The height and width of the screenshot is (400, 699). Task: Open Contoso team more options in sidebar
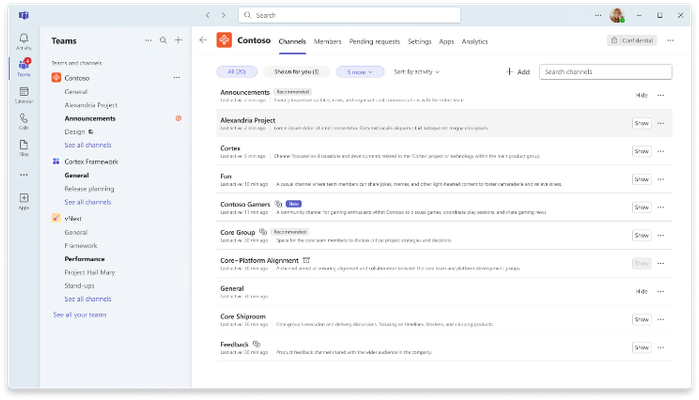click(x=177, y=78)
